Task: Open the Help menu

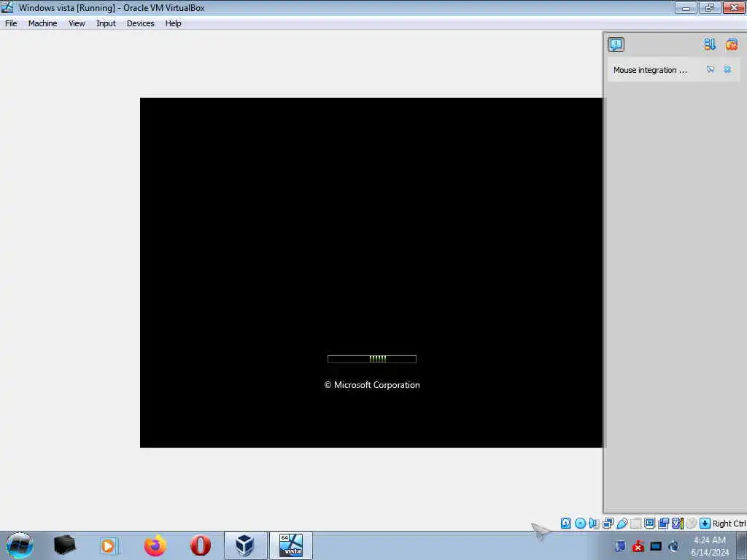Action: 174,23
